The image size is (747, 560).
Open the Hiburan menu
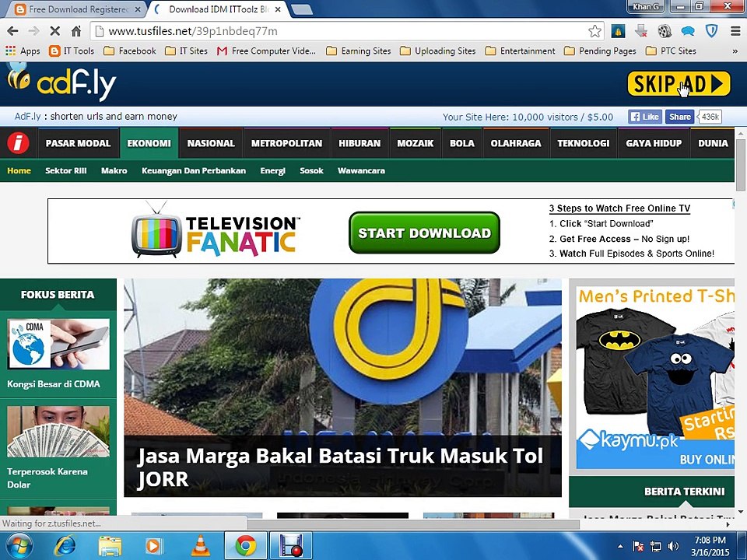pos(359,143)
